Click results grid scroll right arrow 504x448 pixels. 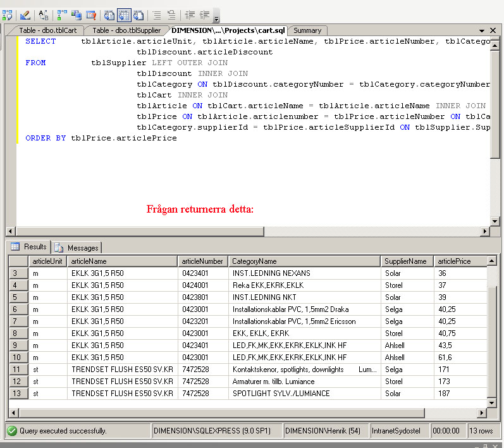[x=481, y=413]
